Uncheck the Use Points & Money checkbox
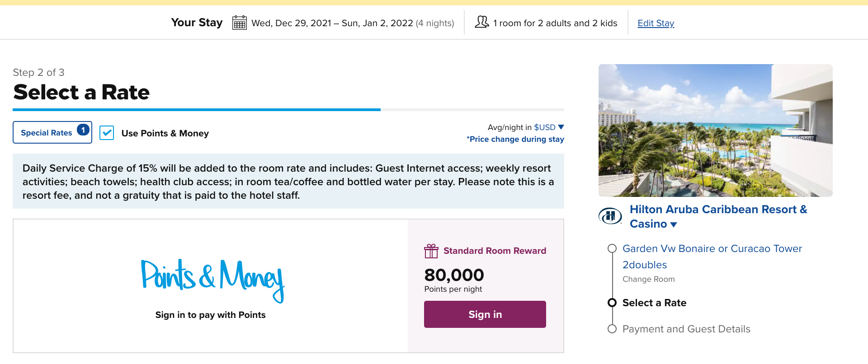Viewport: 868px width, 364px height. point(107,133)
